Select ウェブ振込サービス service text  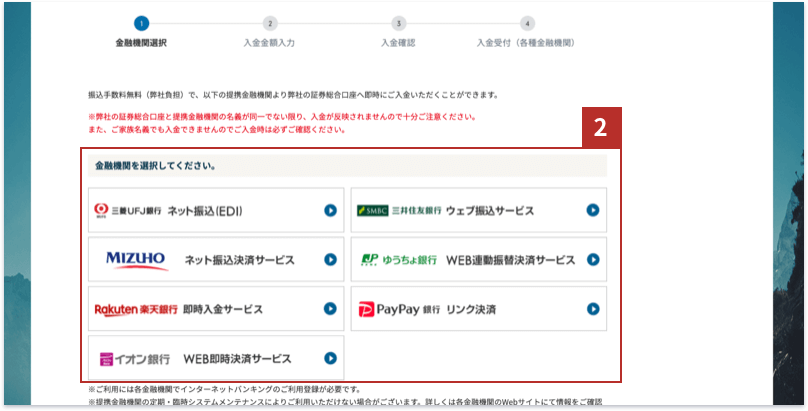(490, 211)
